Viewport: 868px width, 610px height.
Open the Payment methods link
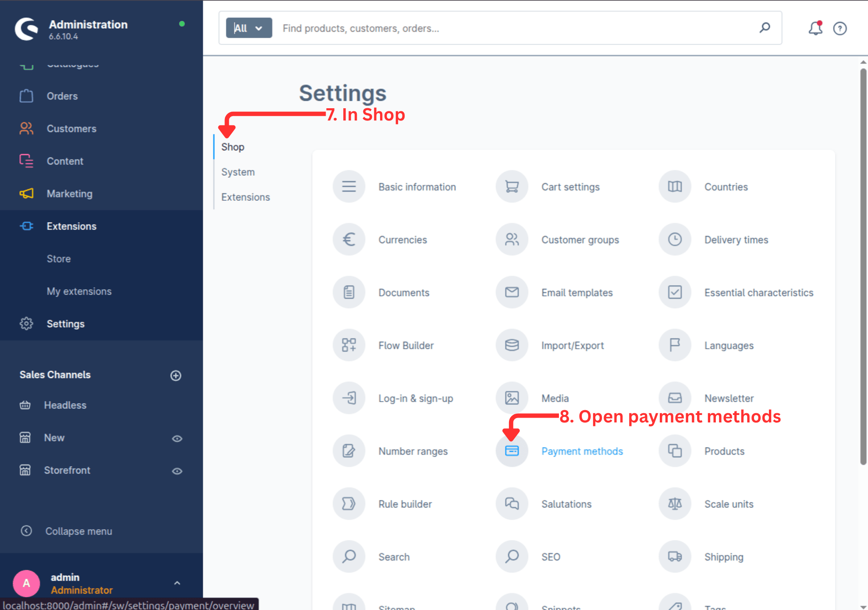[582, 451]
